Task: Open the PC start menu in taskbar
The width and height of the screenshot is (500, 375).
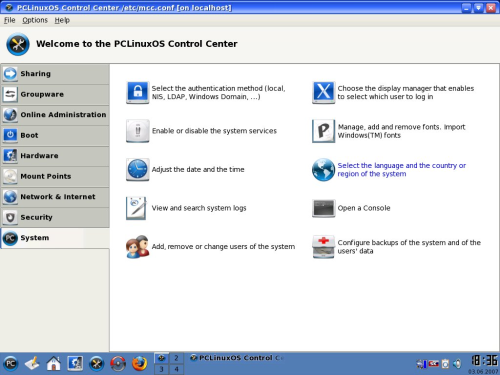Action: (x=10, y=363)
